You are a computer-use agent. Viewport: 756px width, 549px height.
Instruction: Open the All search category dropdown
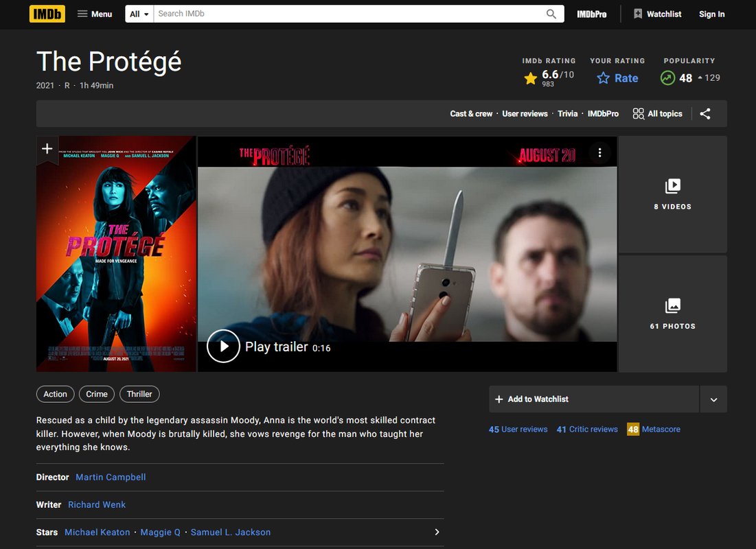coord(139,14)
